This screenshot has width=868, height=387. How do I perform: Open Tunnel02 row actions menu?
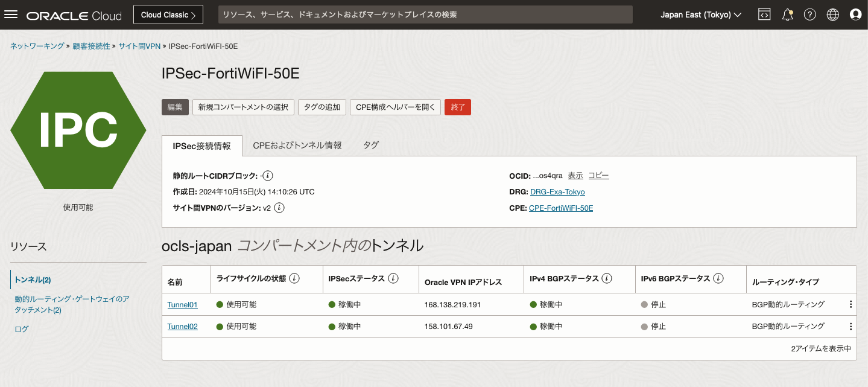(x=851, y=326)
